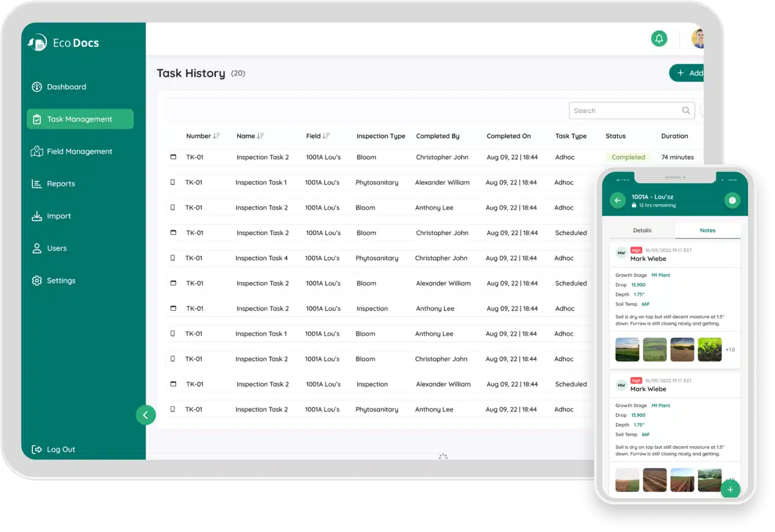The image size is (775, 532).
Task: Click the Log Out icon in sidebar
Action: pos(36,449)
